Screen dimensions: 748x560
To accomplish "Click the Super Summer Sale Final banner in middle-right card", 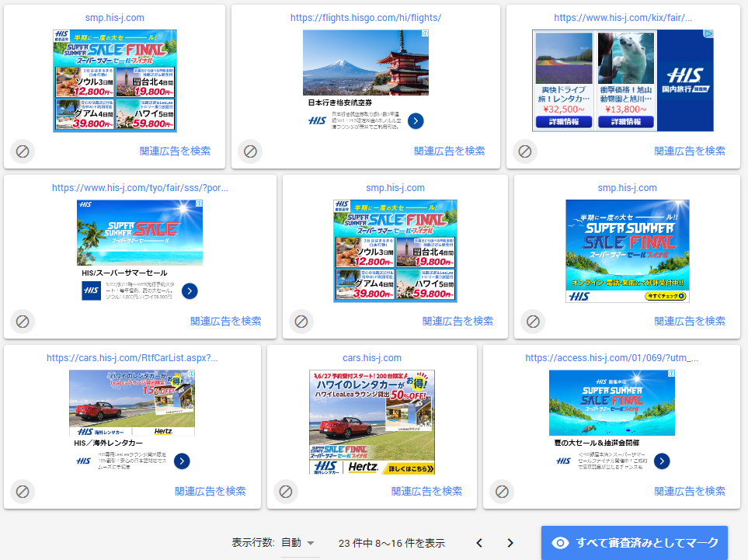I will (628, 251).
